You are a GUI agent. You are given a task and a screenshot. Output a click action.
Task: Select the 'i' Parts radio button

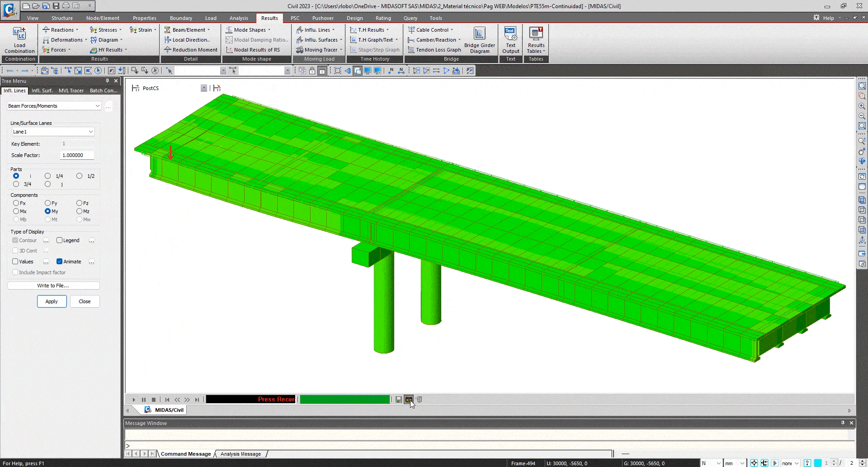[x=16, y=176]
